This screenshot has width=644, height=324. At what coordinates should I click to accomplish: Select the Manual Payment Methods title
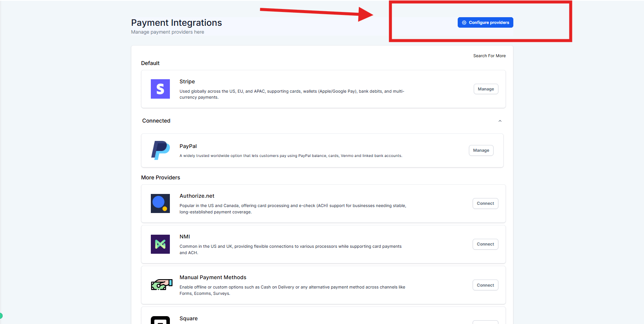213,277
